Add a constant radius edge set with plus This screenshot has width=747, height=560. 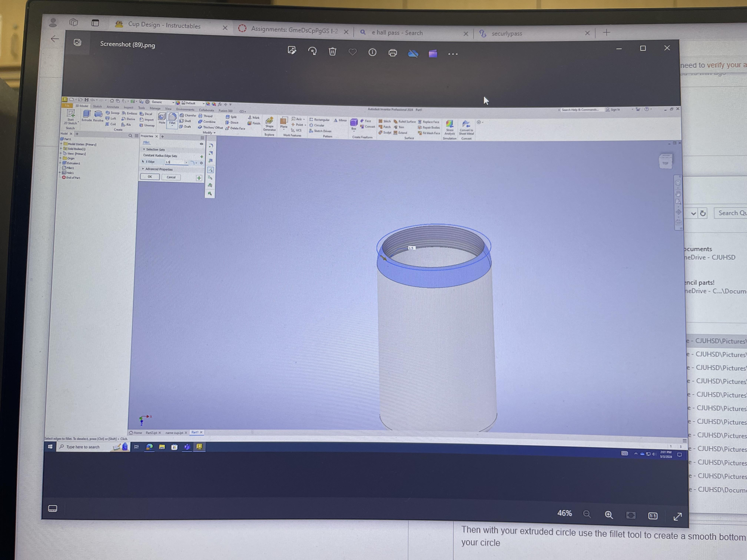[x=202, y=157]
